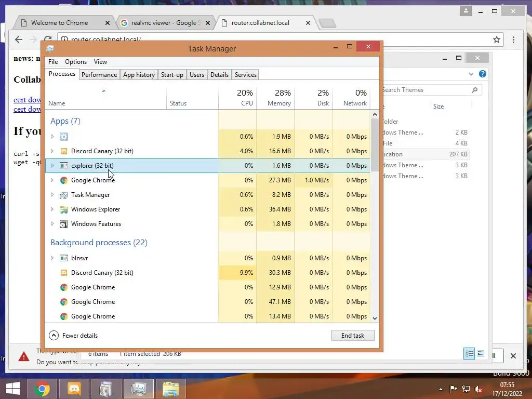532x399 pixels.
Task: Open File Explorer from the taskbar
Action: coord(171,389)
